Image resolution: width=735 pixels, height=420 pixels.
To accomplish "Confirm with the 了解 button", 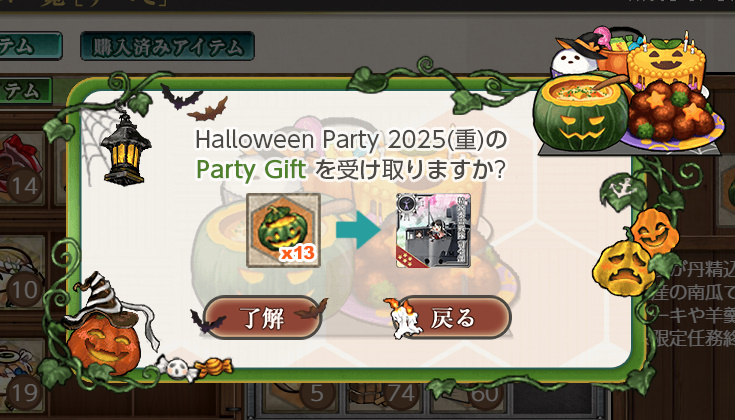I will pyautogui.click(x=262, y=318).
